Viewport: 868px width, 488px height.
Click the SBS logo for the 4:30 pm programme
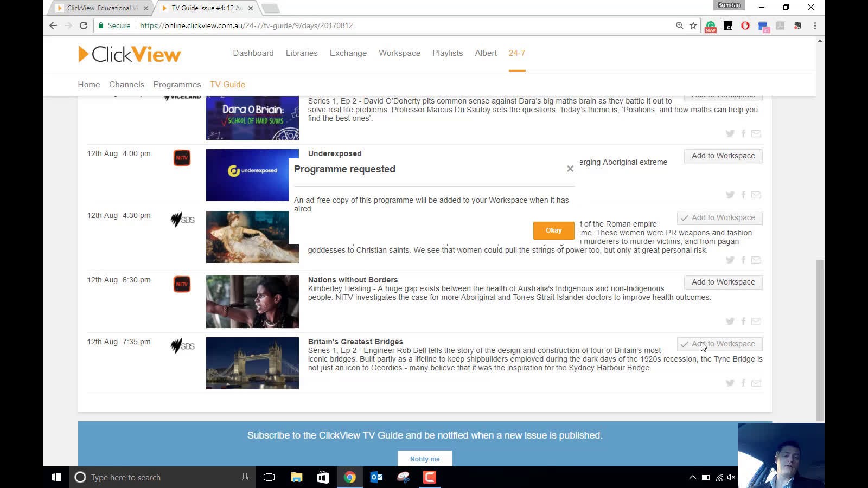click(182, 220)
